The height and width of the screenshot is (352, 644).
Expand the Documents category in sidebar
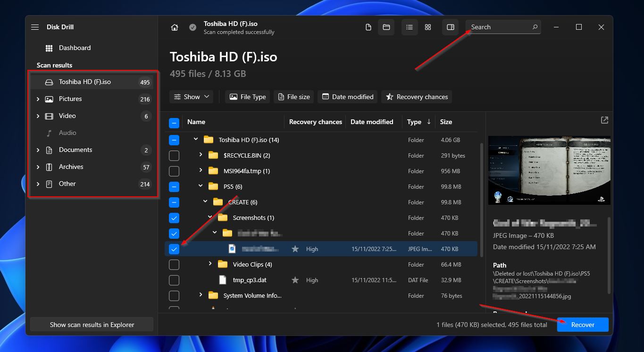click(38, 150)
